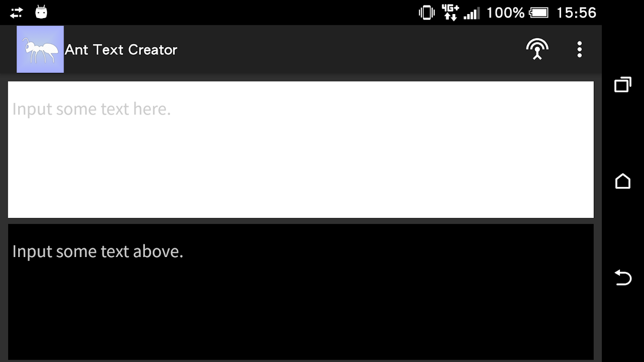The height and width of the screenshot is (362, 644).
Task: Click the Ant Text Creator title
Action: (121, 50)
